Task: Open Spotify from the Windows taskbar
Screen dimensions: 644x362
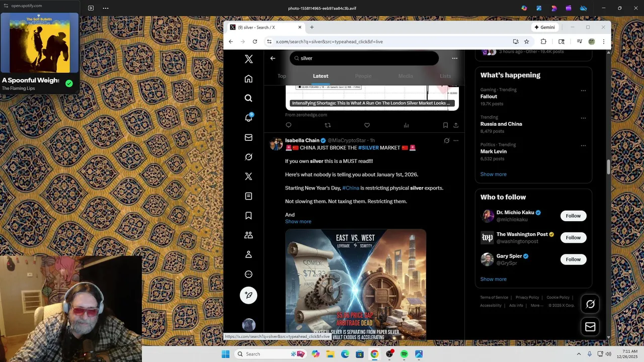Action: [404, 354]
